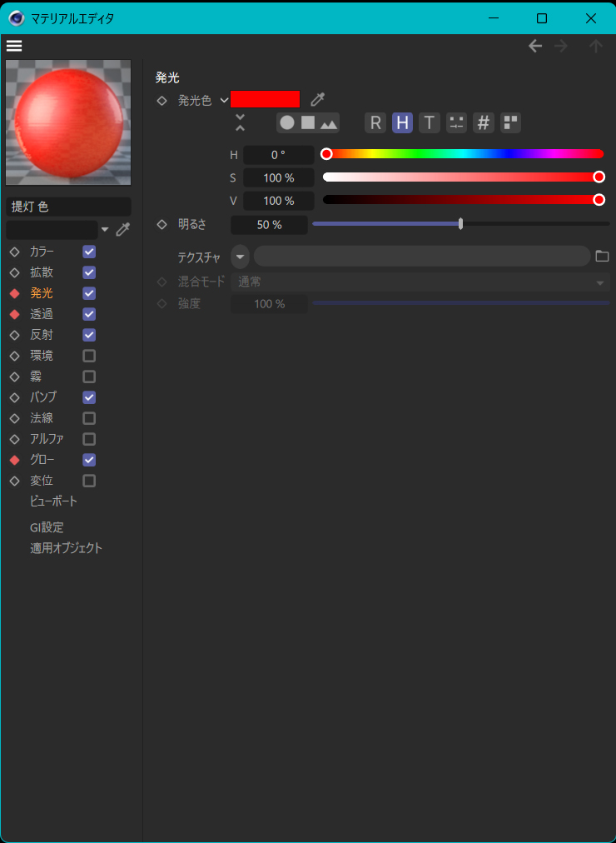This screenshot has height=843, width=616.
Task: Select the square spectrum mode icon
Action: [308, 123]
